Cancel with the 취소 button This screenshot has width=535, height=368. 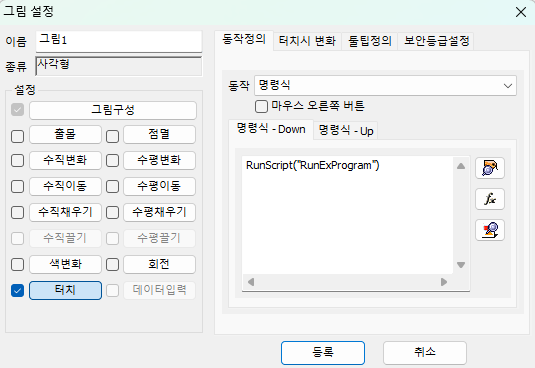coord(425,353)
